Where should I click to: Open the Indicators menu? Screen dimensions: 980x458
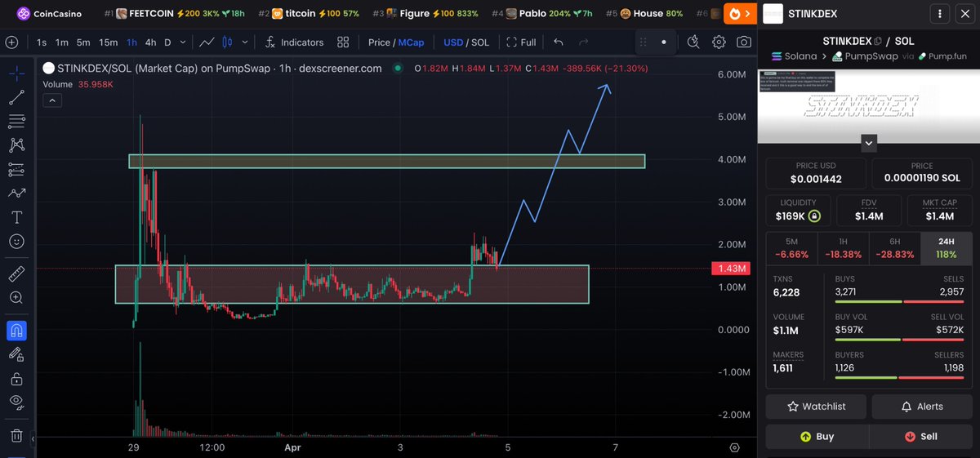pos(293,42)
